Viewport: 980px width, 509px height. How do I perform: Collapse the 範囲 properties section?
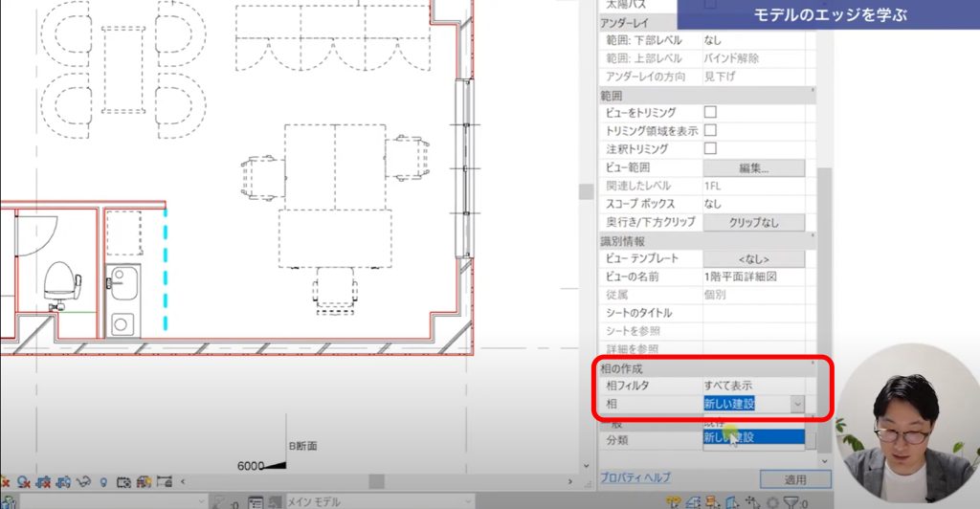coord(812,95)
